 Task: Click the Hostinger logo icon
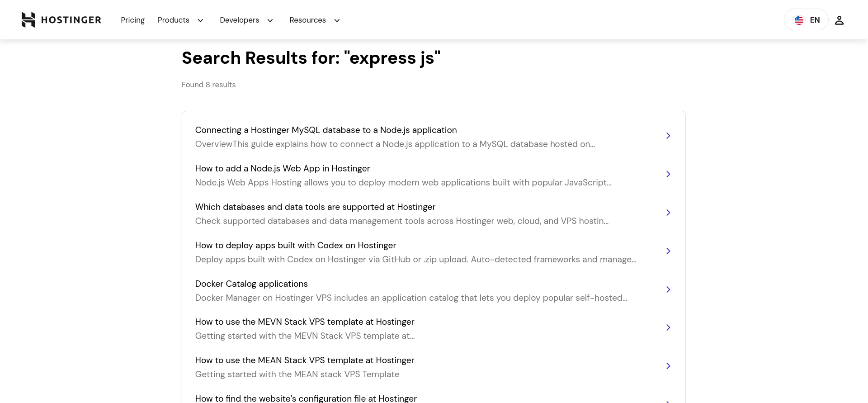(28, 20)
